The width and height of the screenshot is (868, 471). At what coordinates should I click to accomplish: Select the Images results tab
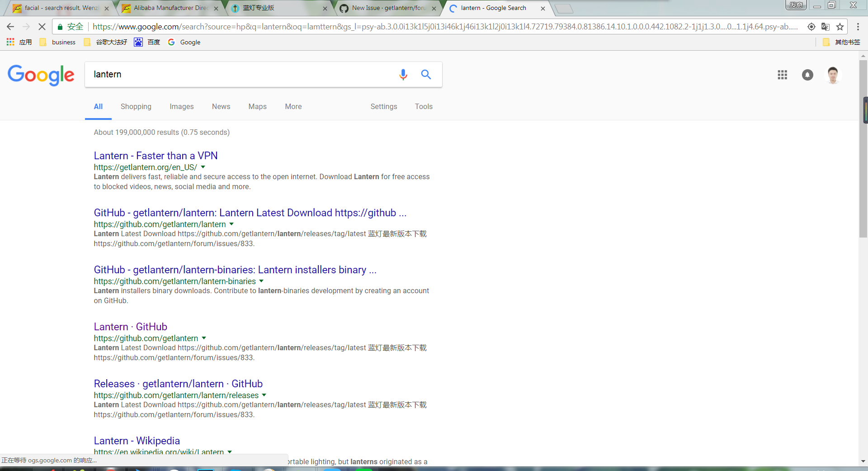(182, 107)
